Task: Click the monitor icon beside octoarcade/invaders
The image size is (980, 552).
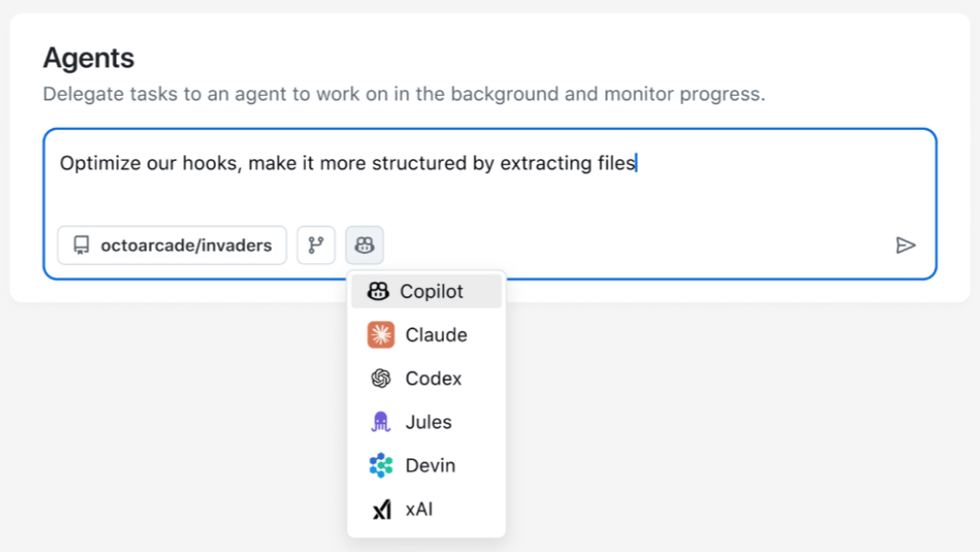Action: pyautogui.click(x=81, y=245)
